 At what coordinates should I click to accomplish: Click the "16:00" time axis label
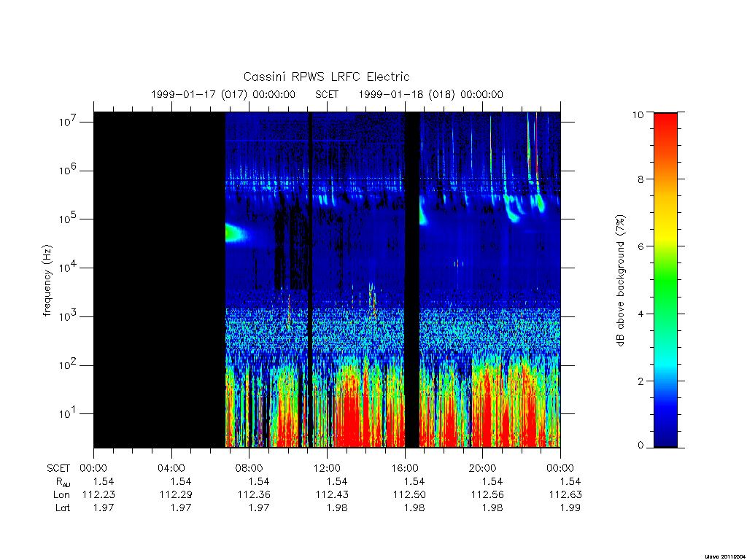click(x=404, y=468)
